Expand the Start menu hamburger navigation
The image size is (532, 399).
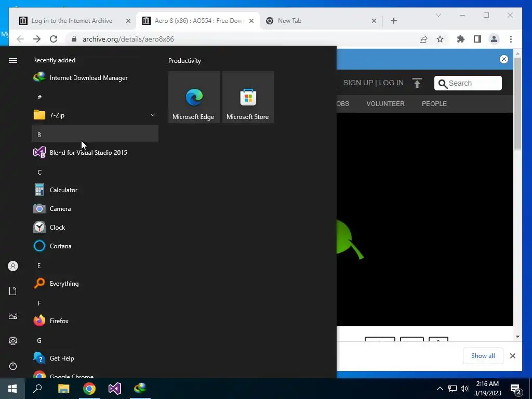coord(13,60)
